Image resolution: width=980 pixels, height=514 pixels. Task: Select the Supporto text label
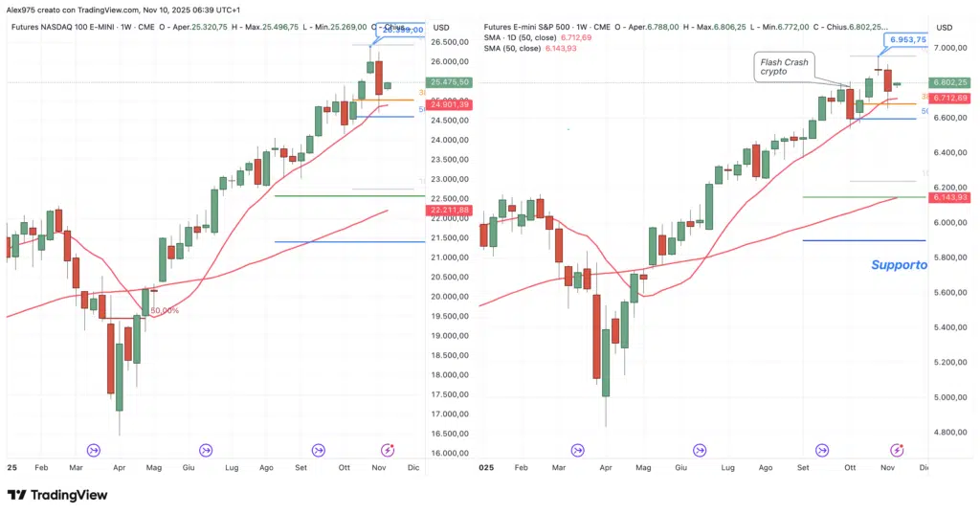(x=899, y=265)
